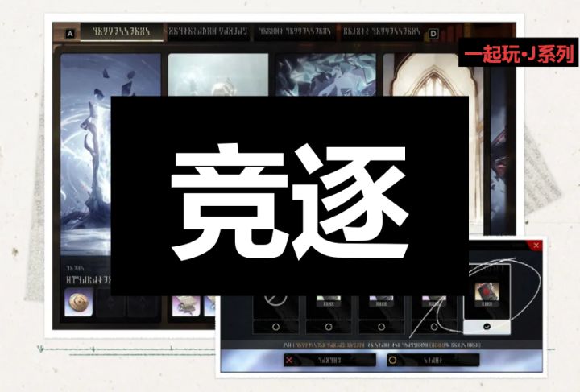Click the D key hint icon
This screenshot has width=580, height=392.
point(433,34)
